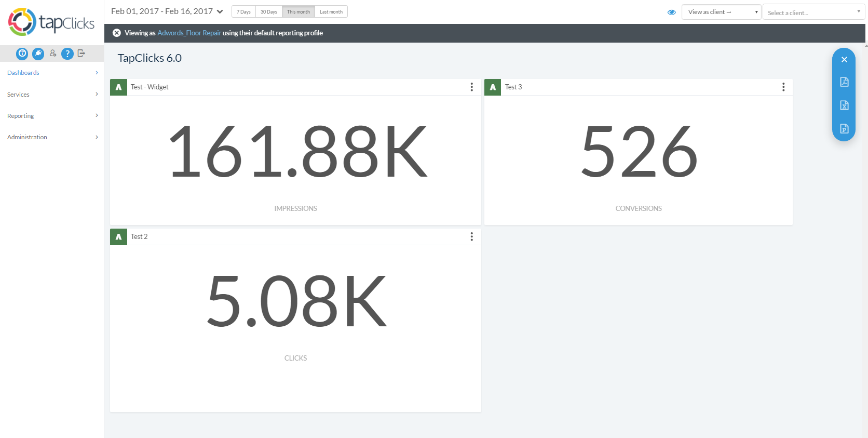Click the AdWords icon on the Test 2 card
The width and height of the screenshot is (868, 438).
[x=118, y=236]
